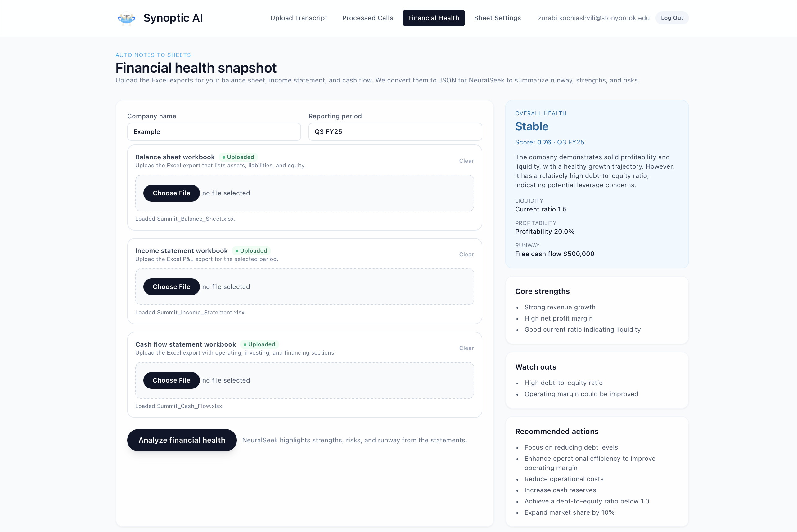
Task: Select the Financial Health tab
Action: pyautogui.click(x=433, y=18)
